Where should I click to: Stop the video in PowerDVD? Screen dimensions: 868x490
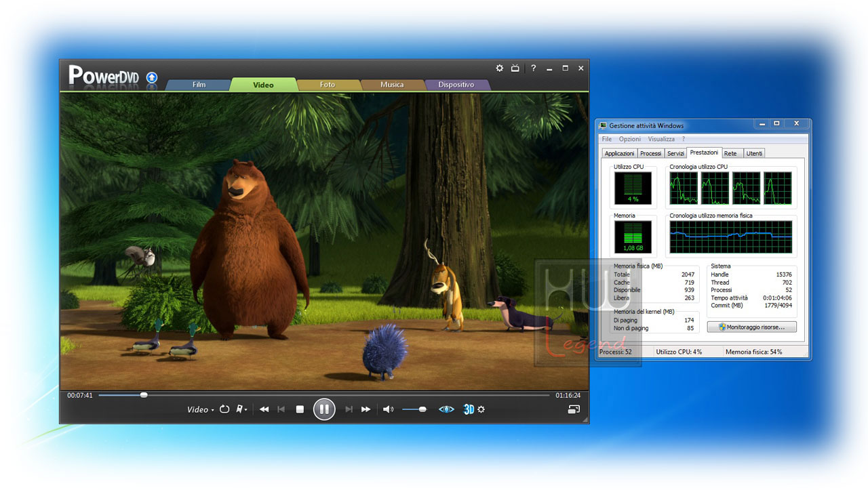(x=300, y=409)
